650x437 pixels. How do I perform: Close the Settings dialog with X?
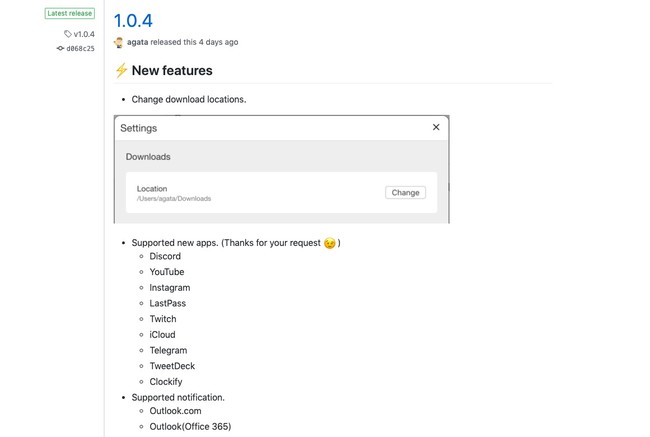pyautogui.click(x=436, y=128)
